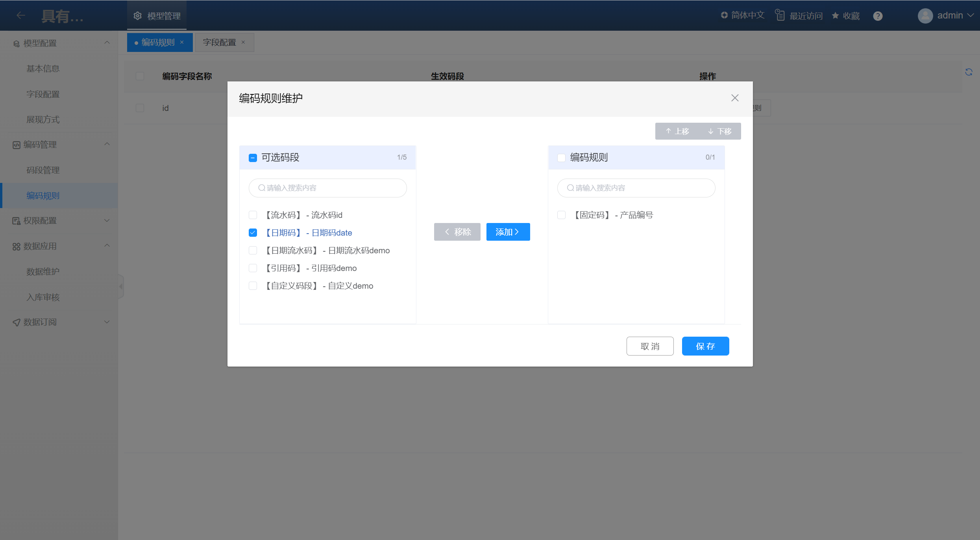Uncheck the 【日期码】- 日期码date checkbox

[253, 233]
